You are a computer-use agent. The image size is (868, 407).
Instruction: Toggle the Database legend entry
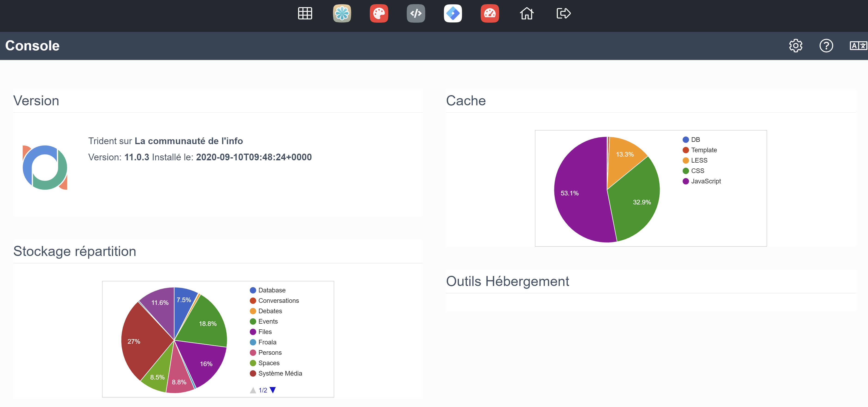coord(272,290)
